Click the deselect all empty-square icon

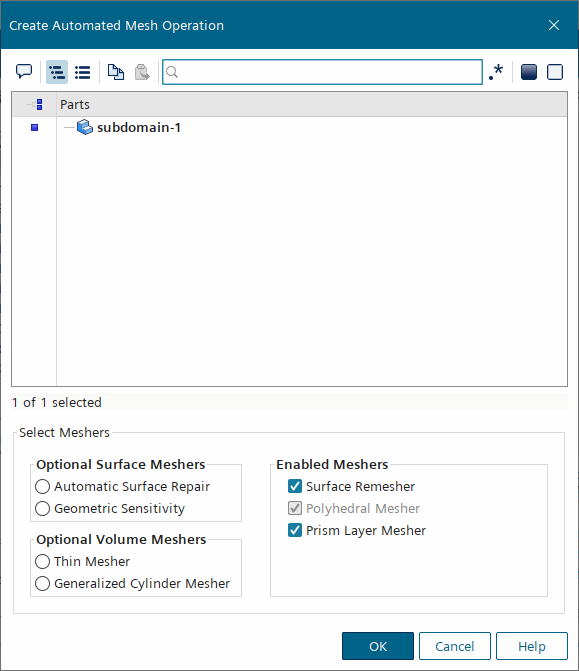555,72
